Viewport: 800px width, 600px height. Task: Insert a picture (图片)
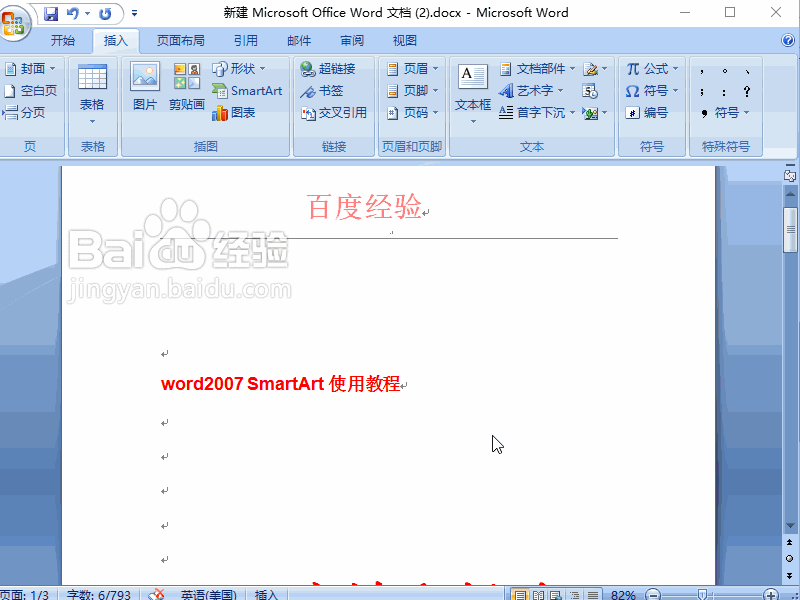click(145, 86)
